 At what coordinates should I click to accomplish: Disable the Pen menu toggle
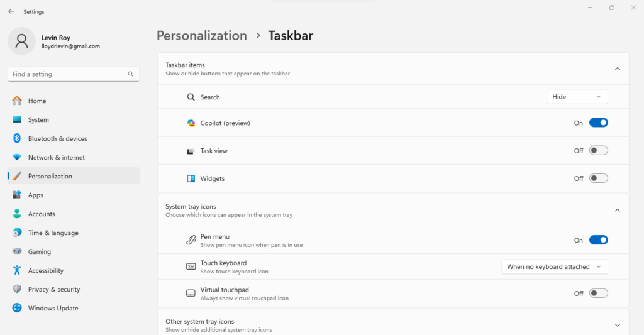pyautogui.click(x=598, y=240)
